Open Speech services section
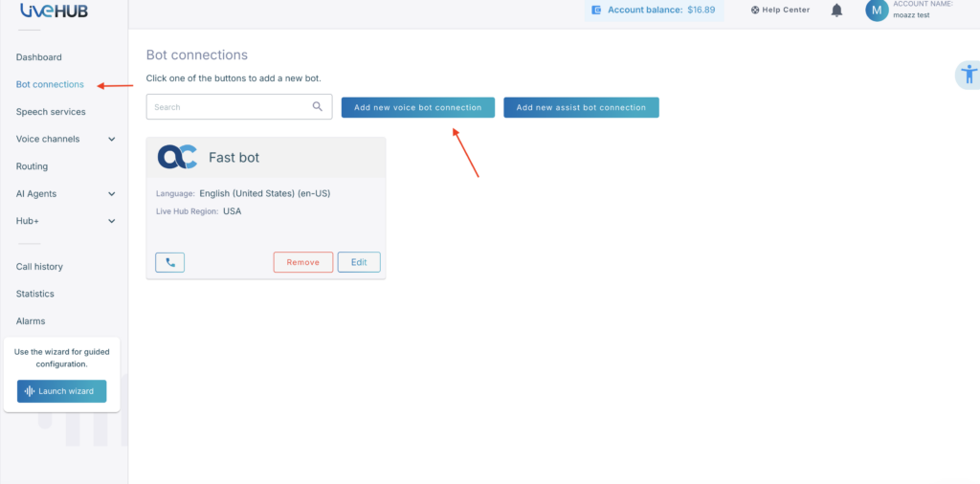Viewport: 980px width, 484px height. pos(51,112)
